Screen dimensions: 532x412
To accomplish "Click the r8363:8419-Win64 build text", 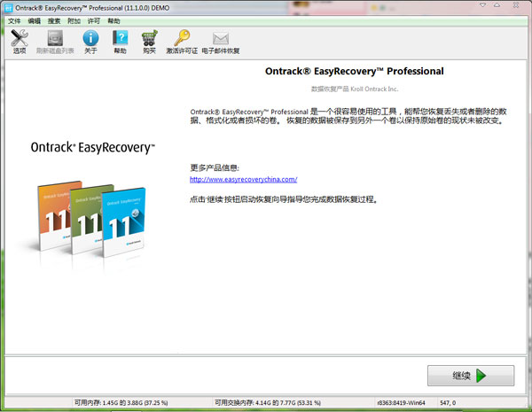I will 401,403.
